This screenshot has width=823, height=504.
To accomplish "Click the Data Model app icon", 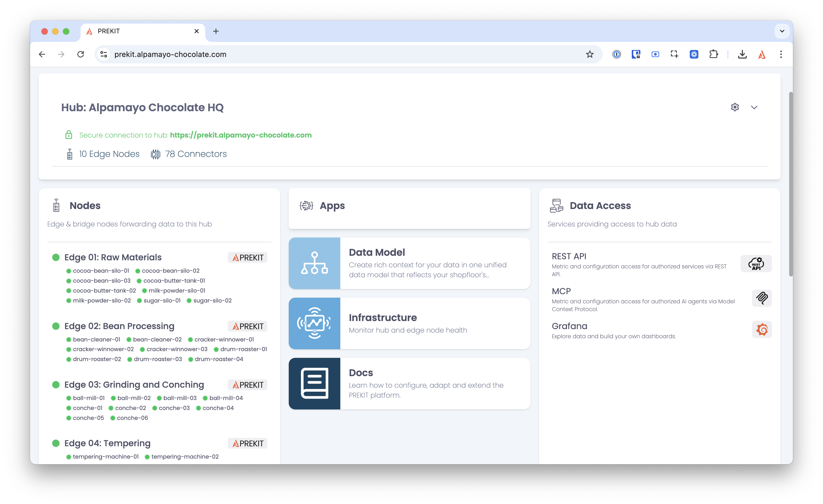I will 314,263.
